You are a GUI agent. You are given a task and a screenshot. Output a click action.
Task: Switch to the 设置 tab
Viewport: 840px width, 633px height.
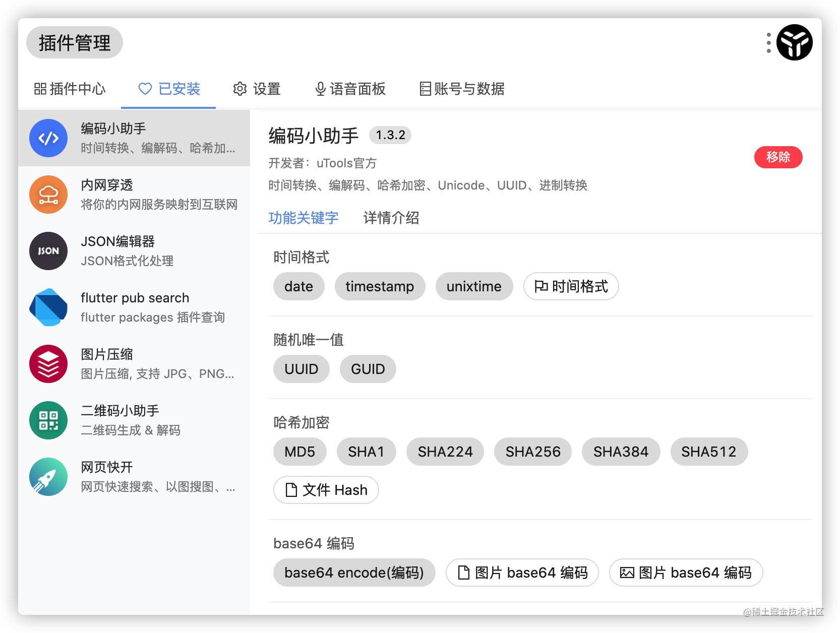tap(257, 89)
